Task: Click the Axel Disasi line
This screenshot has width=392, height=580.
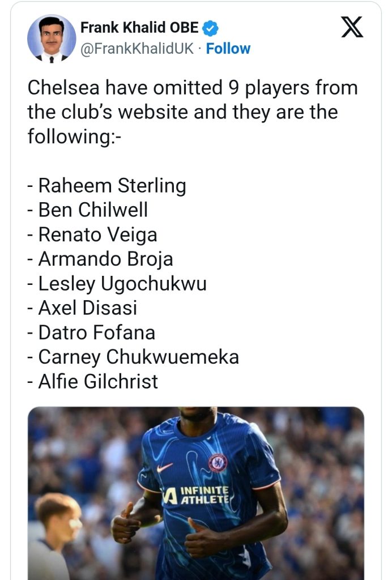Action: coord(82,308)
